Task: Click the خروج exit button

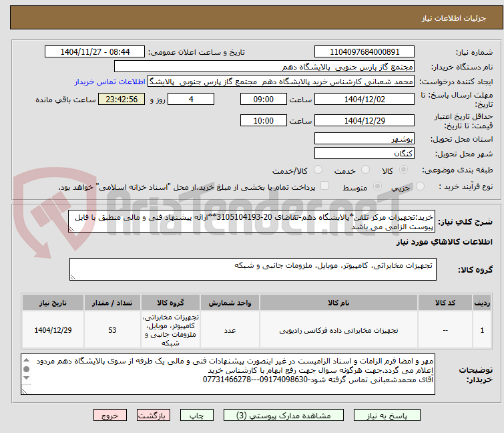Action: pos(110,415)
